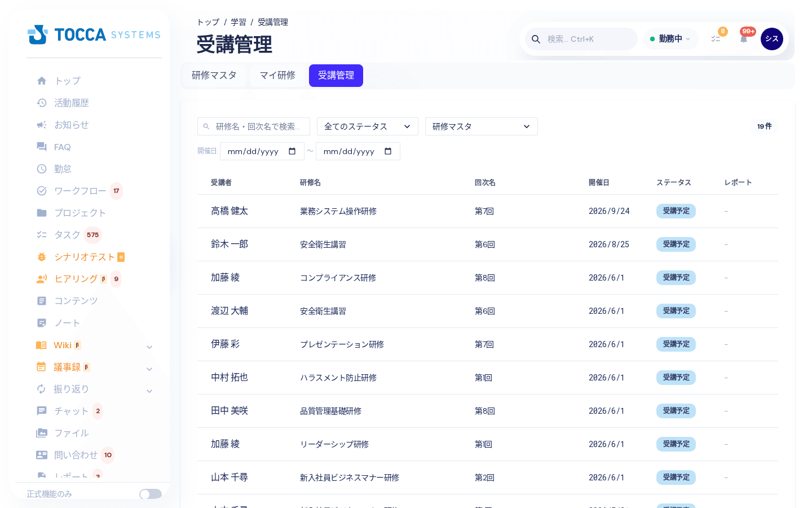Viewport: 812px width, 508px height.
Task: Click 受講予定 badge in 渡辺 大輔 row
Action: [676, 311]
